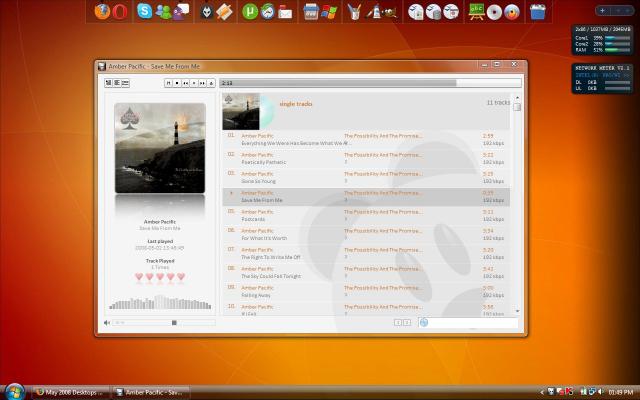Click the search field in the player
The image size is (640, 400).
point(468,322)
